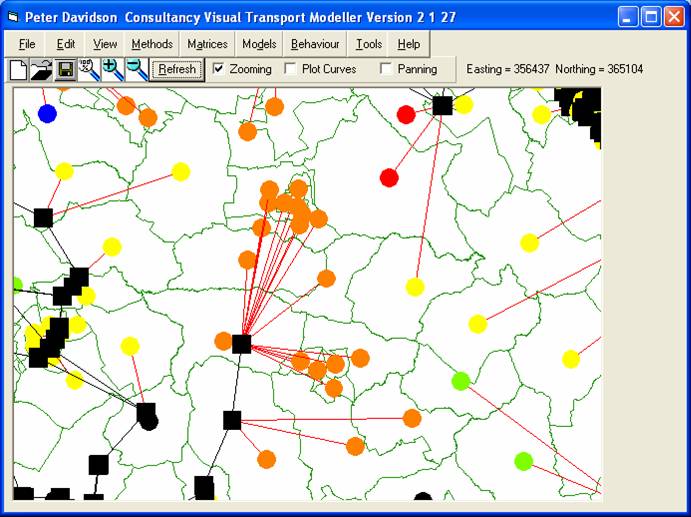Select the zoom in magnifier icon
The width and height of the screenshot is (691, 517).
113,70
